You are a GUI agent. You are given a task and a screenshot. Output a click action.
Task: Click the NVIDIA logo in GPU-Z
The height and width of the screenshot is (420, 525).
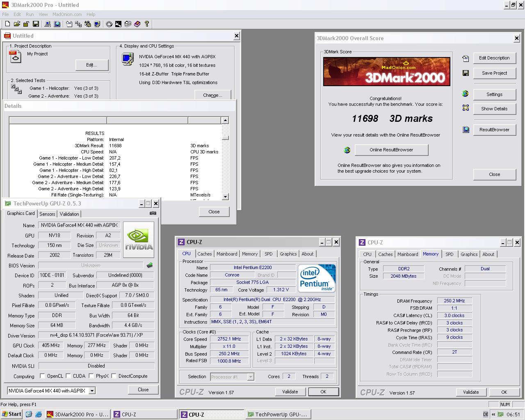click(x=139, y=240)
